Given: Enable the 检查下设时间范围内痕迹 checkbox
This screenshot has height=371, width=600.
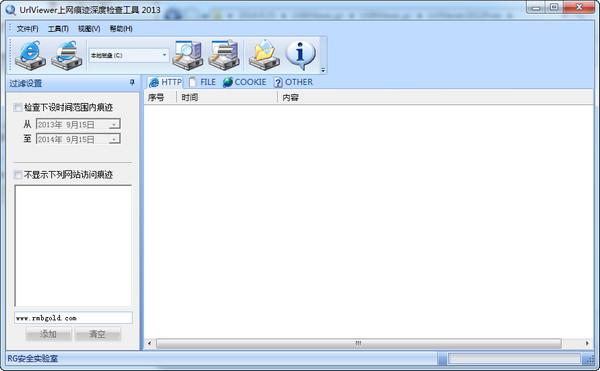Looking at the screenshot, I should click(x=18, y=107).
